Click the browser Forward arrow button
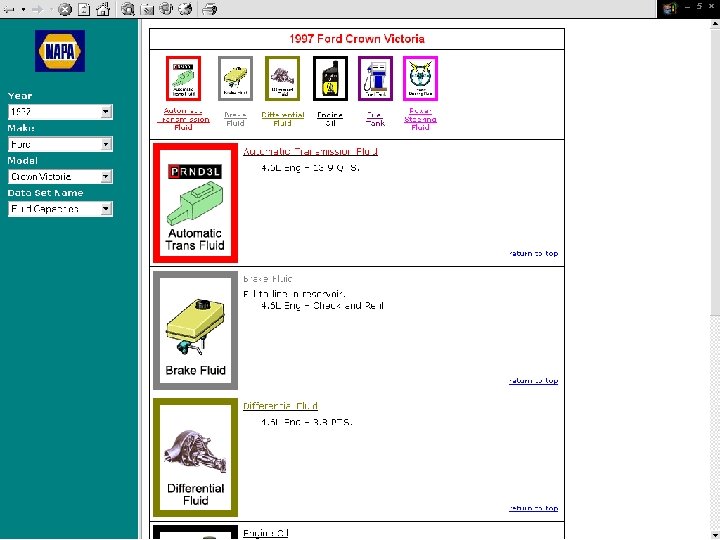 [x=38, y=9]
